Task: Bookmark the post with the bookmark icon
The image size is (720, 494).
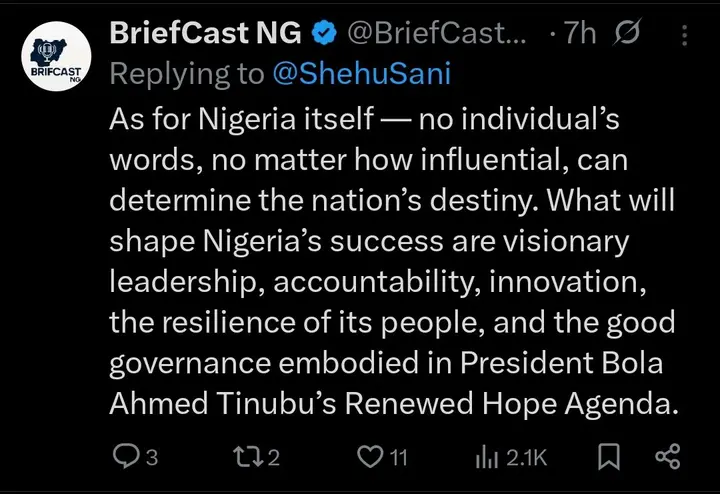Action: click(609, 457)
